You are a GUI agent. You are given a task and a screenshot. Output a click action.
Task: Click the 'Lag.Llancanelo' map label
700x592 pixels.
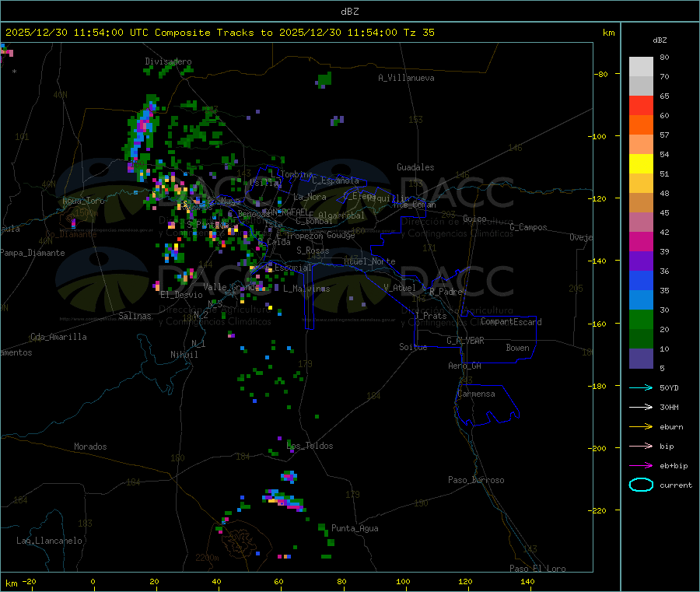[49, 541]
